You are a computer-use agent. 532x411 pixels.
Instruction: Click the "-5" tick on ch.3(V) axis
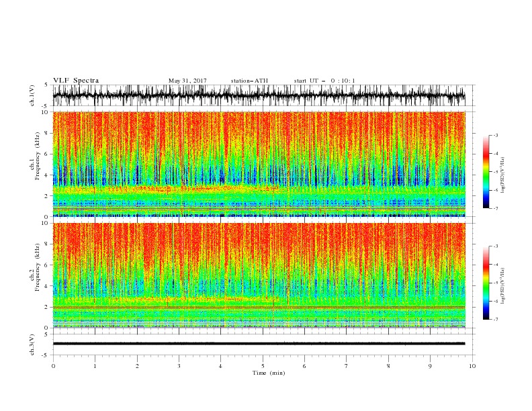(x=45, y=355)
